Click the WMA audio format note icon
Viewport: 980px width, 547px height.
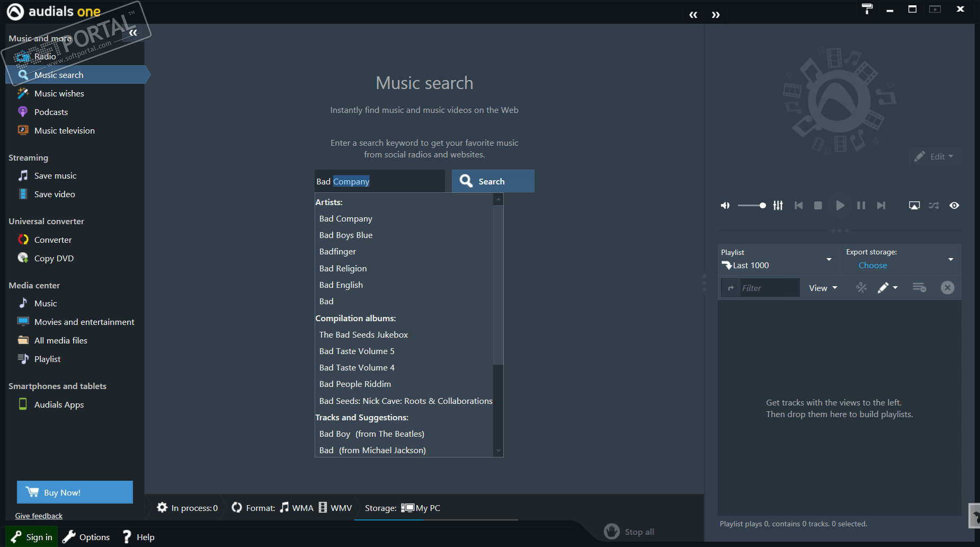tap(284, 507)
